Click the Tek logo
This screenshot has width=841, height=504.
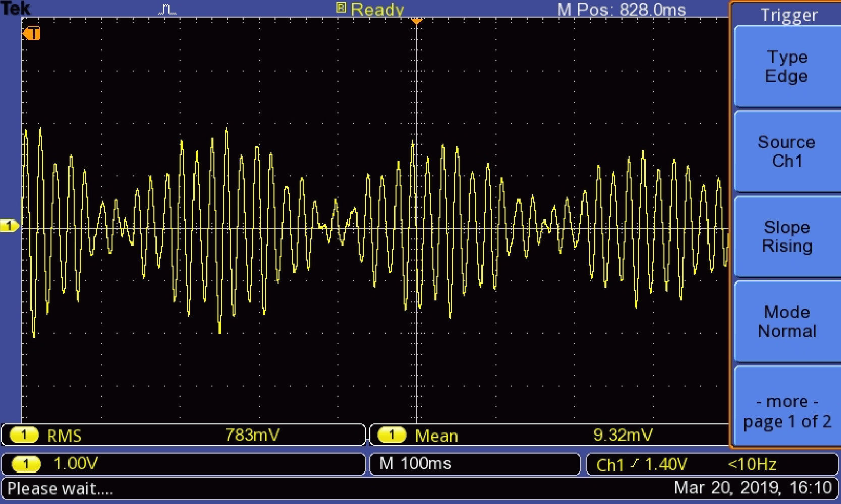coord(15,8)
